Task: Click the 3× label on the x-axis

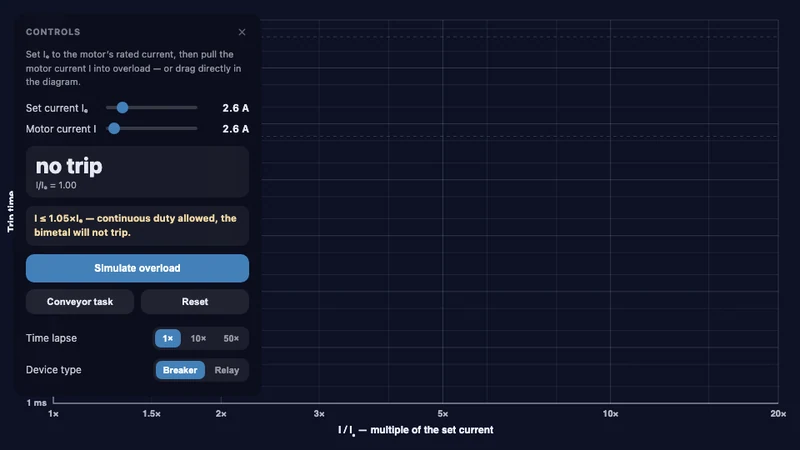Action: click(319, 414)
